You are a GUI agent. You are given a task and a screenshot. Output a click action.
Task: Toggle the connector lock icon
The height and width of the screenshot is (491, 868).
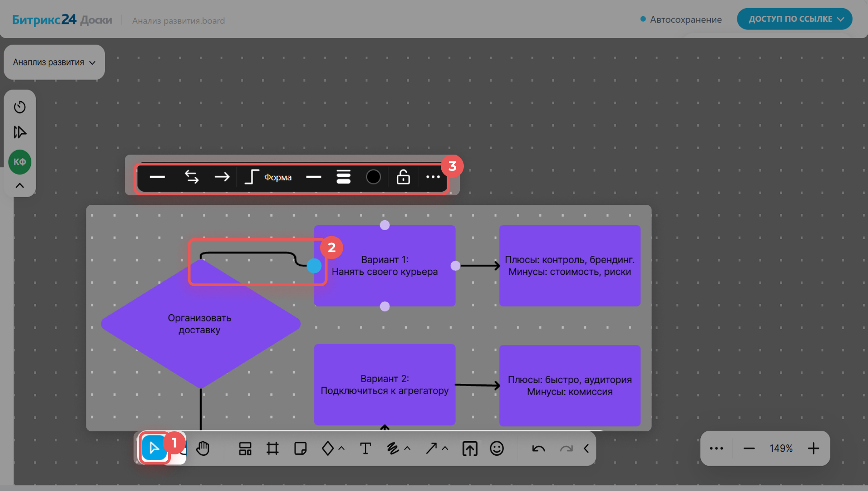tap(403, 177)
